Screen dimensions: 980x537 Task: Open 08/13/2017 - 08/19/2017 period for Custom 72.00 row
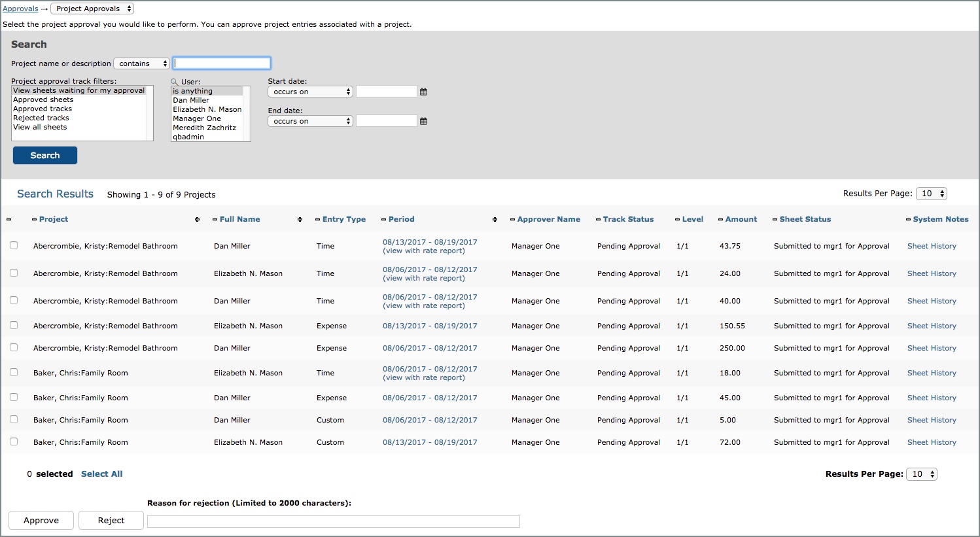430,443
